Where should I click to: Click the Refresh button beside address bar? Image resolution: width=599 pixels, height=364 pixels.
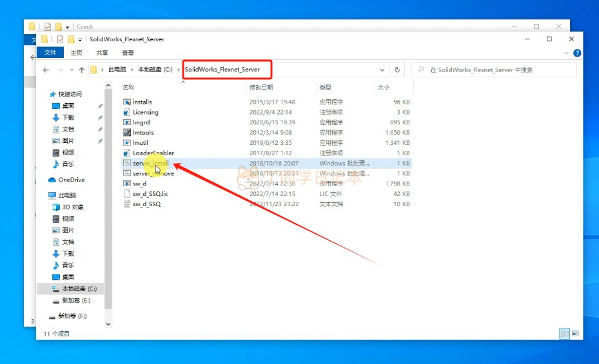(x=398, y=70)
